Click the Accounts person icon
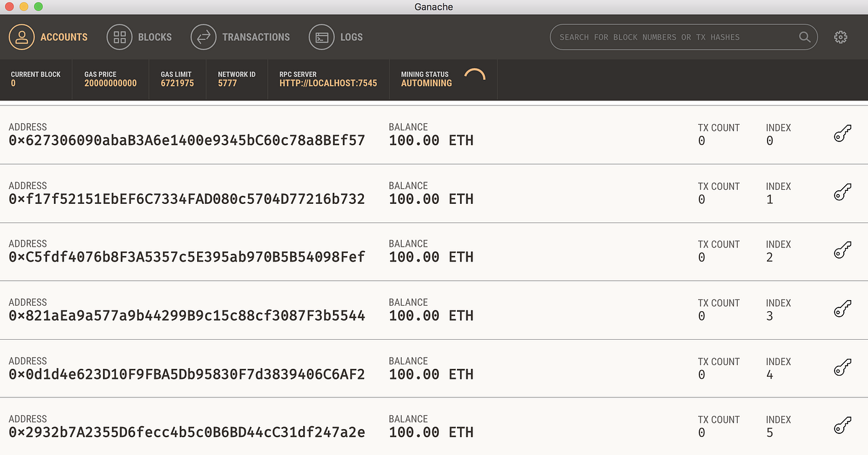The image size is (868, 455). point(22,37)
